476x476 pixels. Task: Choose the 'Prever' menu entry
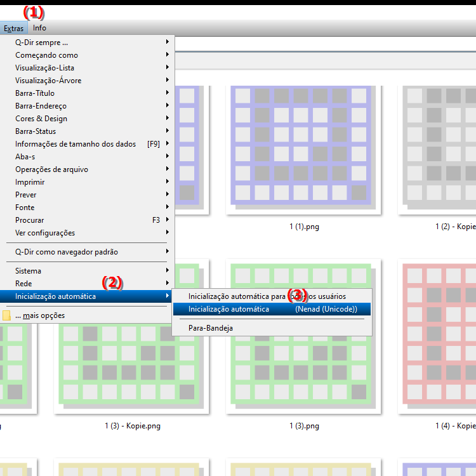[x=87, y=195]
